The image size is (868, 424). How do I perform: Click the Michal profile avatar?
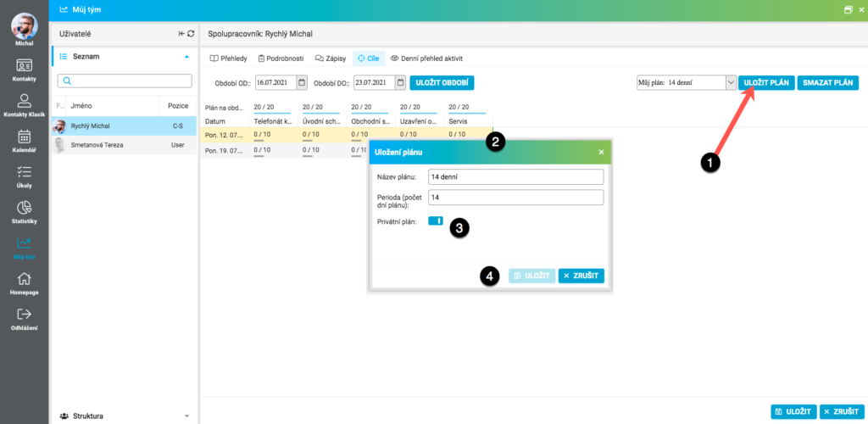pyautogui.click(x=25, y=25)
